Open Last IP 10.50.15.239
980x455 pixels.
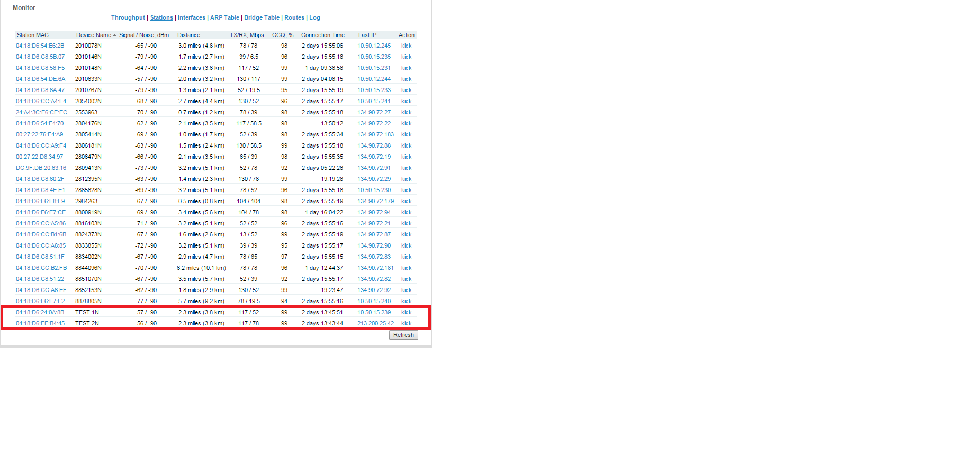click(374, 312)
